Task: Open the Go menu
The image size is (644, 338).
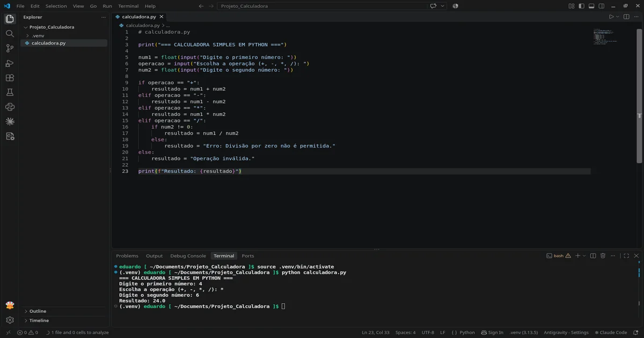Action: [x=93, y=6]
